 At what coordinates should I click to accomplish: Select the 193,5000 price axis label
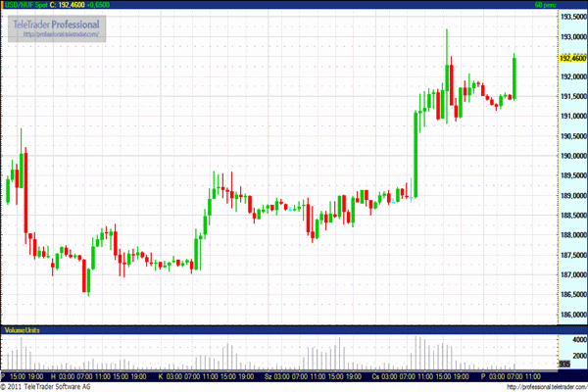pos(573,17)
